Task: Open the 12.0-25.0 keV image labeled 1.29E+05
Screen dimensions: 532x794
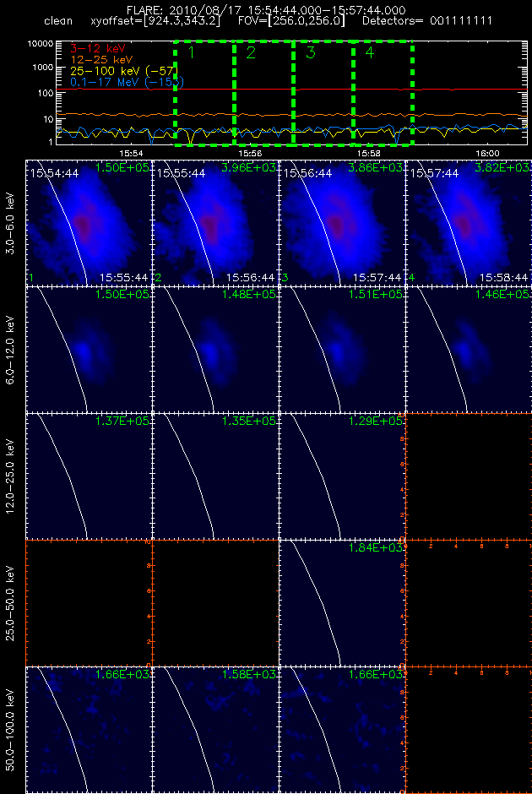Action: pos(342,476)
